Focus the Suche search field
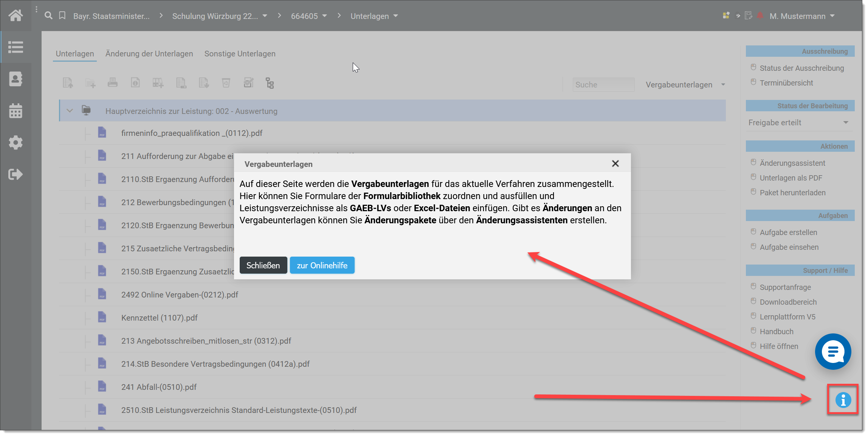Image resolution: width=868 pixels, height=436 pixels. pos(603,85)
